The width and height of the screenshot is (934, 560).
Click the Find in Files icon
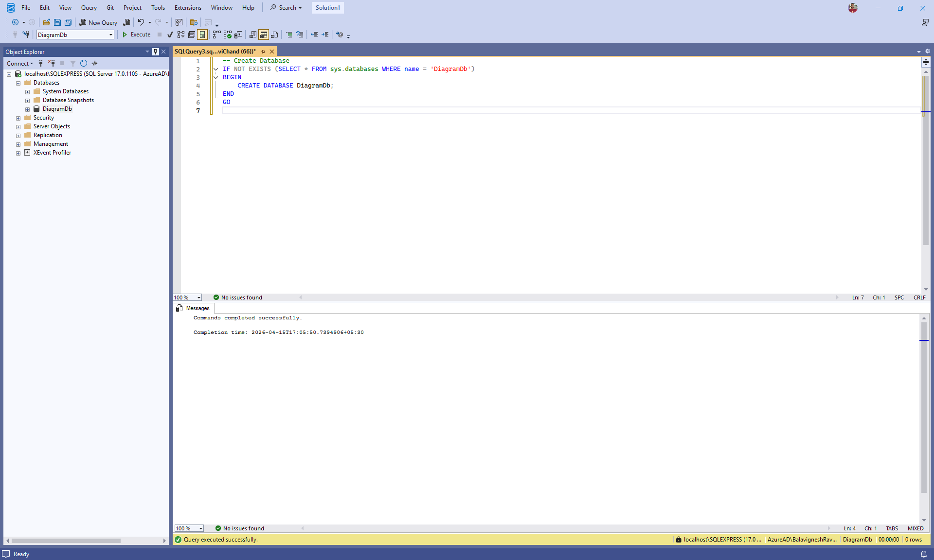coord(194,22)
